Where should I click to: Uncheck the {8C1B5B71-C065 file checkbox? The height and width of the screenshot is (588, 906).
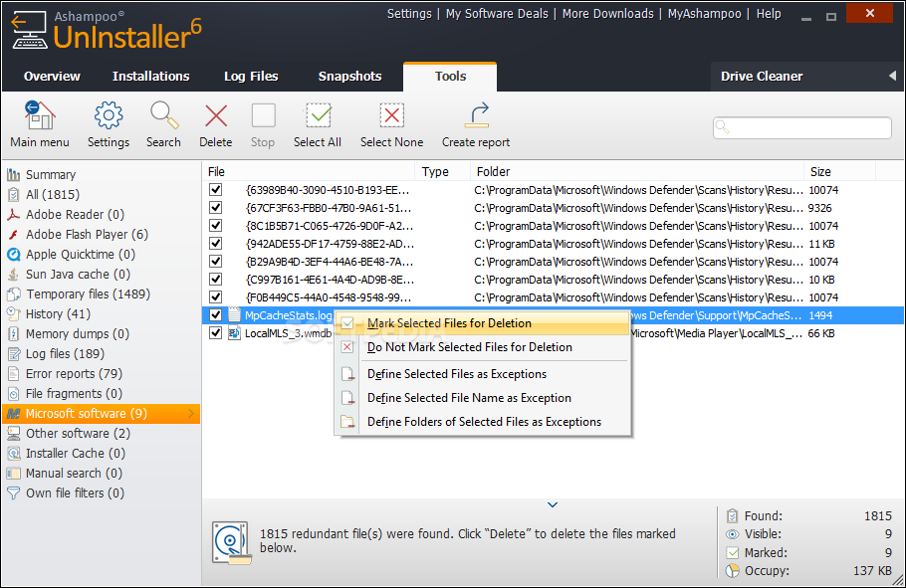coord(215,226)
